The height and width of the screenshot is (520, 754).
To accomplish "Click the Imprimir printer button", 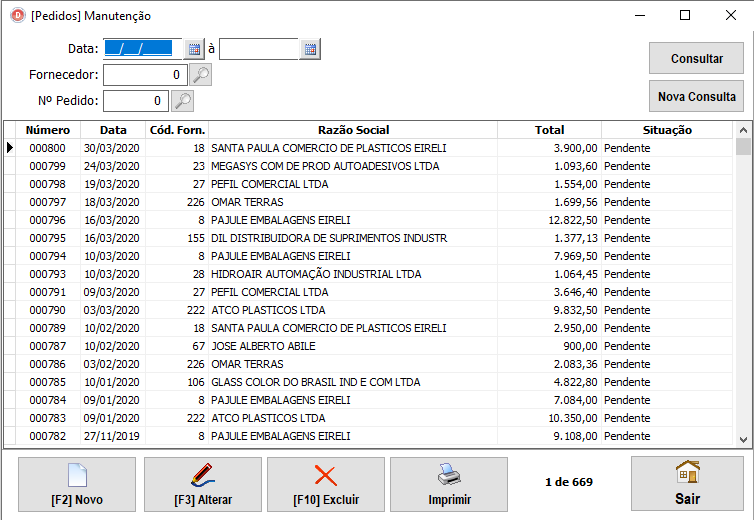I will pyautogui.click(x=449, y=485).
